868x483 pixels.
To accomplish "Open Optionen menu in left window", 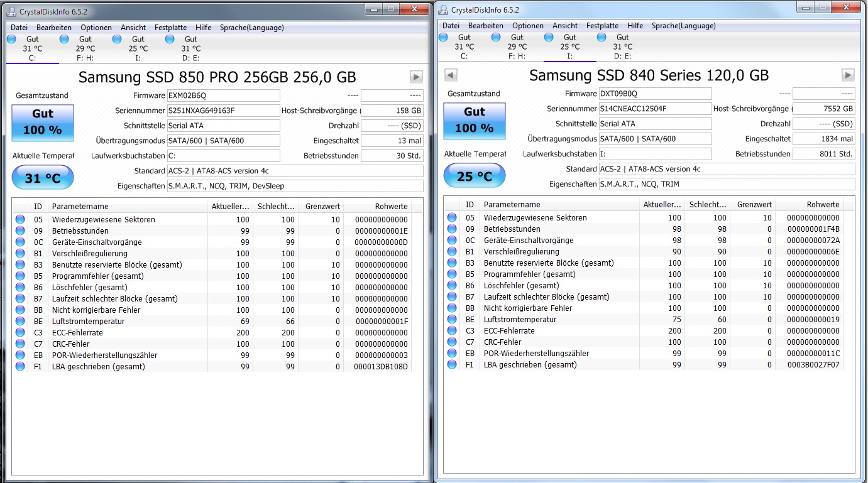I will (96, 28).
